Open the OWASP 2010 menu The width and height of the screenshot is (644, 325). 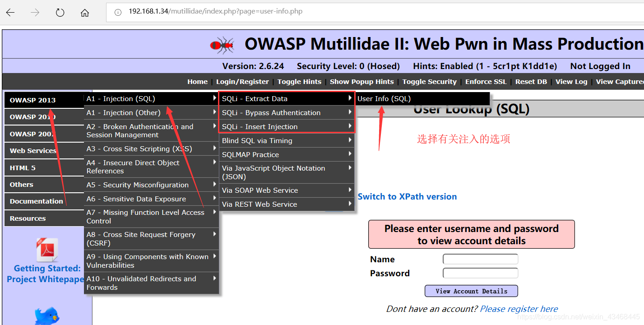click(x=44, y=117)
